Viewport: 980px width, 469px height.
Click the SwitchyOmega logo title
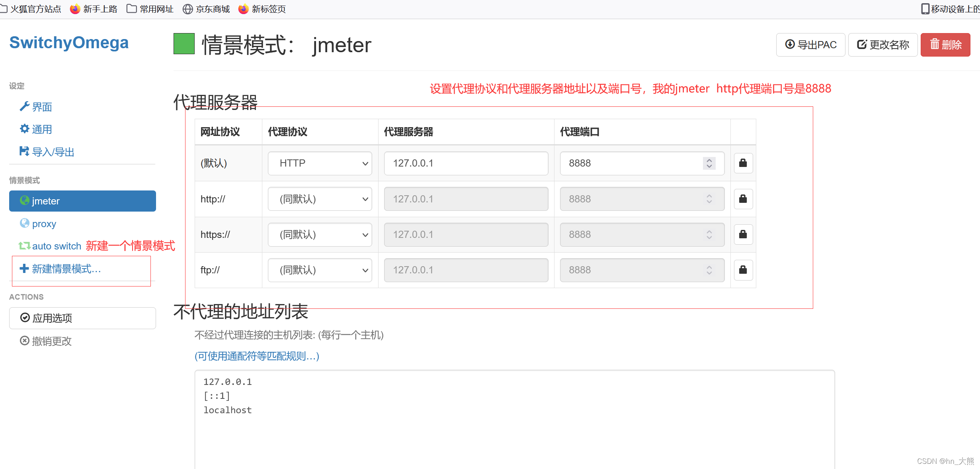69,43
